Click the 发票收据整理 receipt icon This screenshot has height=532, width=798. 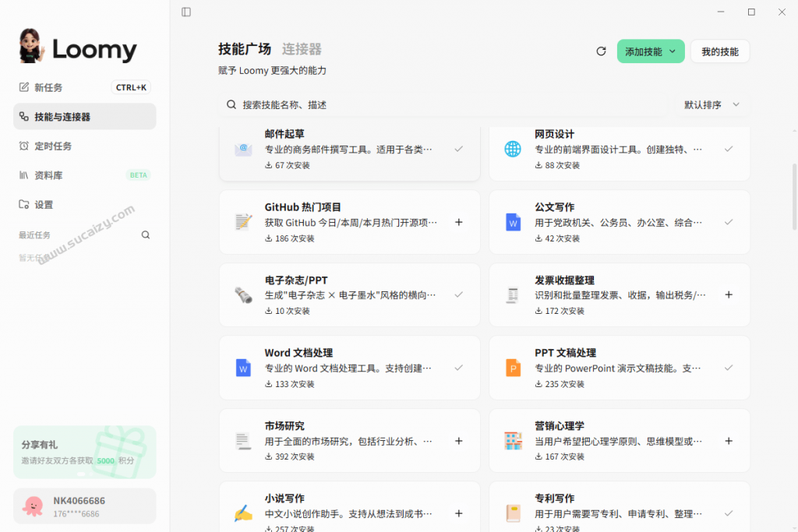point(513,295)
